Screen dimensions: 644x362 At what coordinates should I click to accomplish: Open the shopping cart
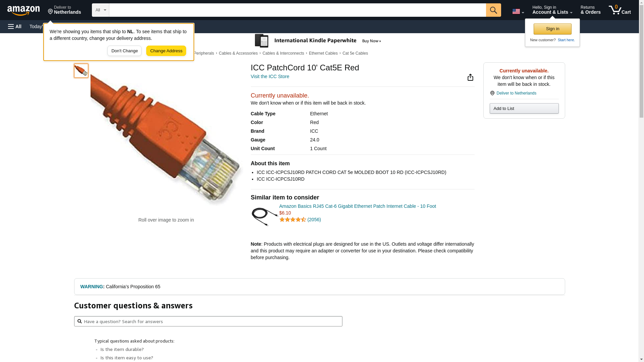(x=620, y=10)
